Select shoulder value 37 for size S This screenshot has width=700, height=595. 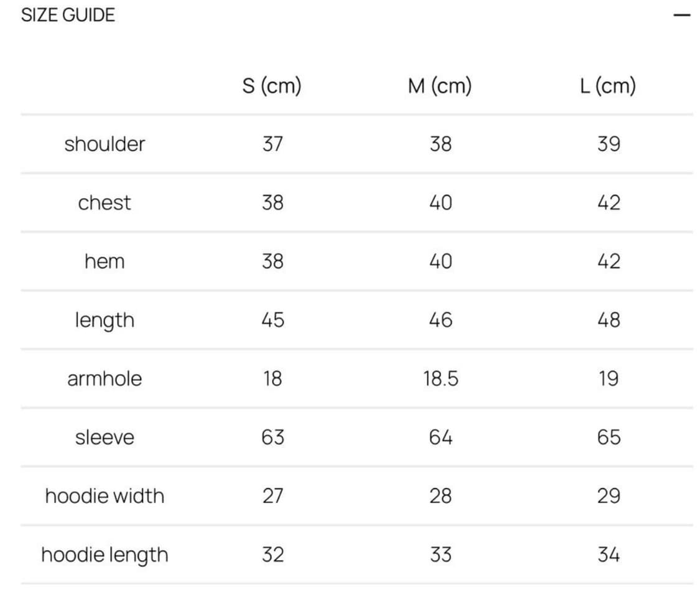(273, 144)
